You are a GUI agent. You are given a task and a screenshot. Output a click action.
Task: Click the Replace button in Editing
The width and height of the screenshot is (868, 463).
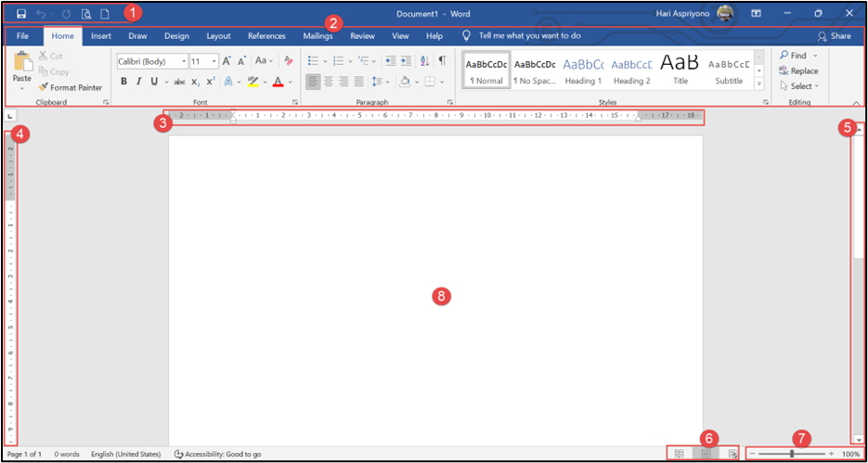[798, 71]
